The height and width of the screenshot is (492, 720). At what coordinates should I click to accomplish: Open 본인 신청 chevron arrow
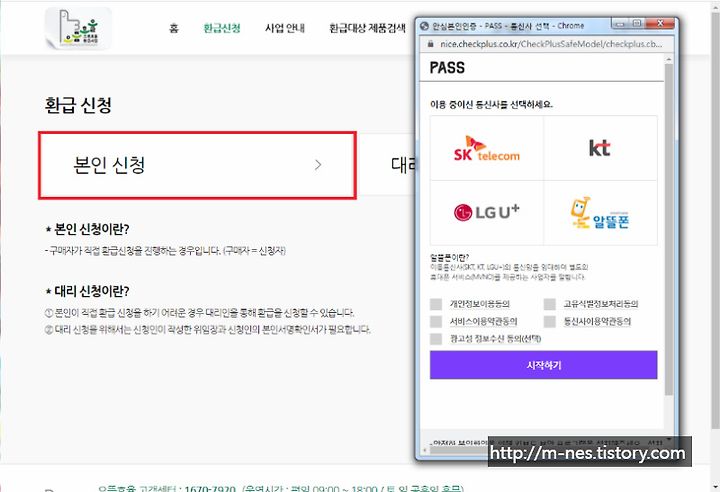(318, 165)
